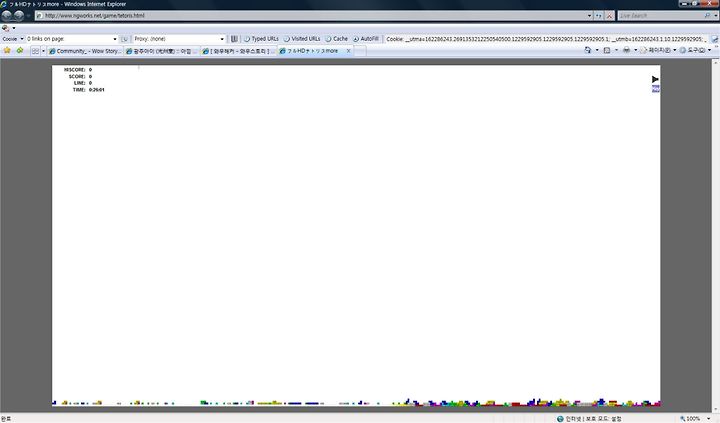Open the search provider dropdown arrow

pyautogui.click(x=716, y=16)
